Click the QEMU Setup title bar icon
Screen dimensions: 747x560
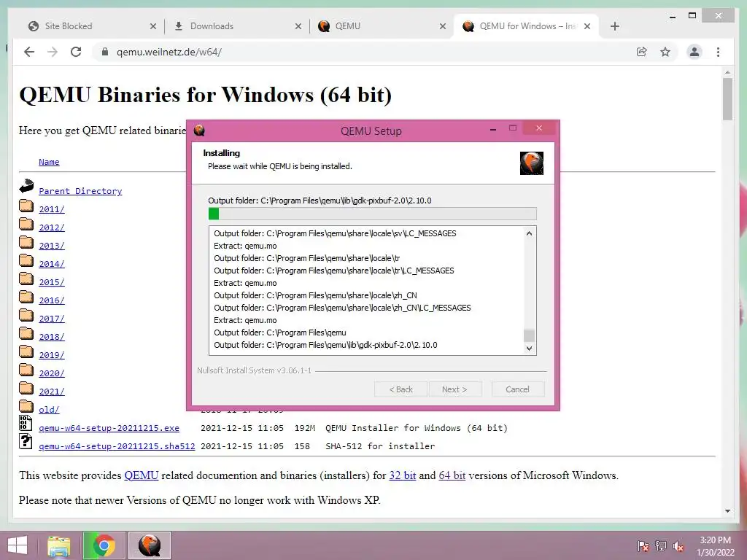[x=199, y=130]
